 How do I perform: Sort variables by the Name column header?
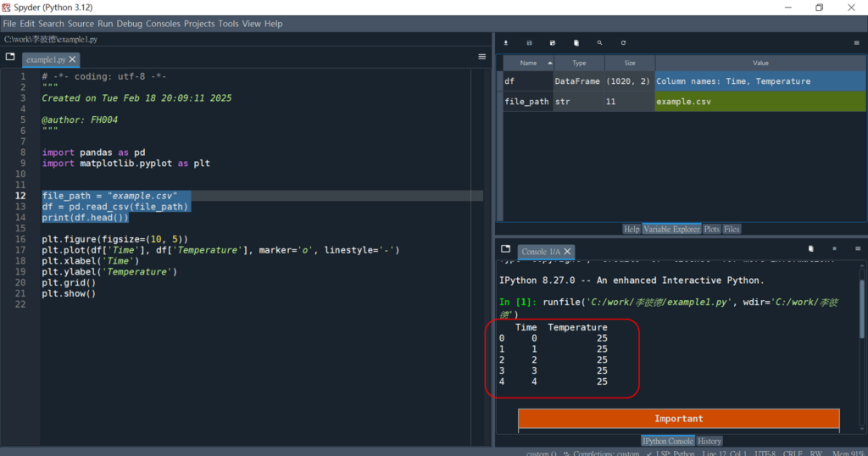pos(528,64)
